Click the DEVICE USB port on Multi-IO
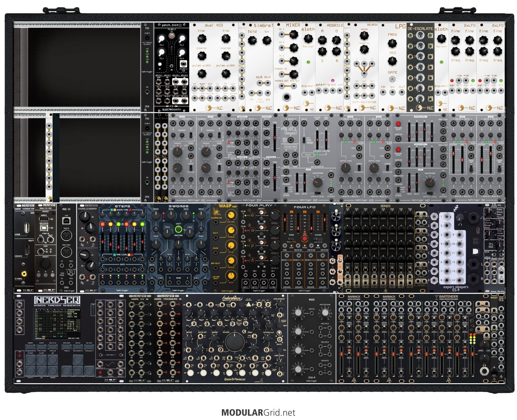The height and width of the screenshot is (420, 517). (44, 228)
